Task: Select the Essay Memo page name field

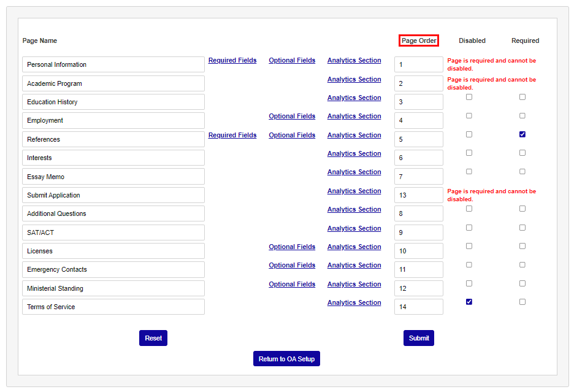Action: click(x=113, y=176)
